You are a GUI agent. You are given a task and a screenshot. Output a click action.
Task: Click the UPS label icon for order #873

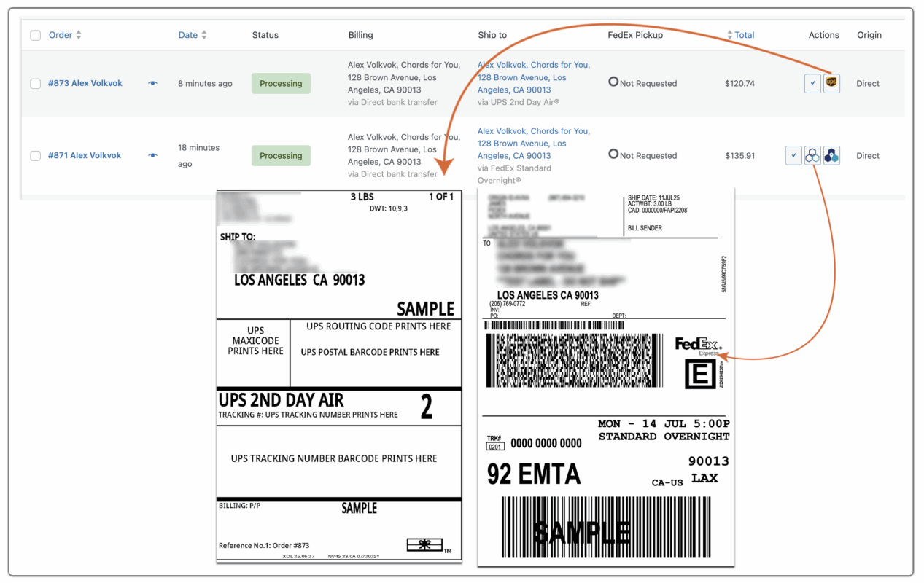pos(831,83)
